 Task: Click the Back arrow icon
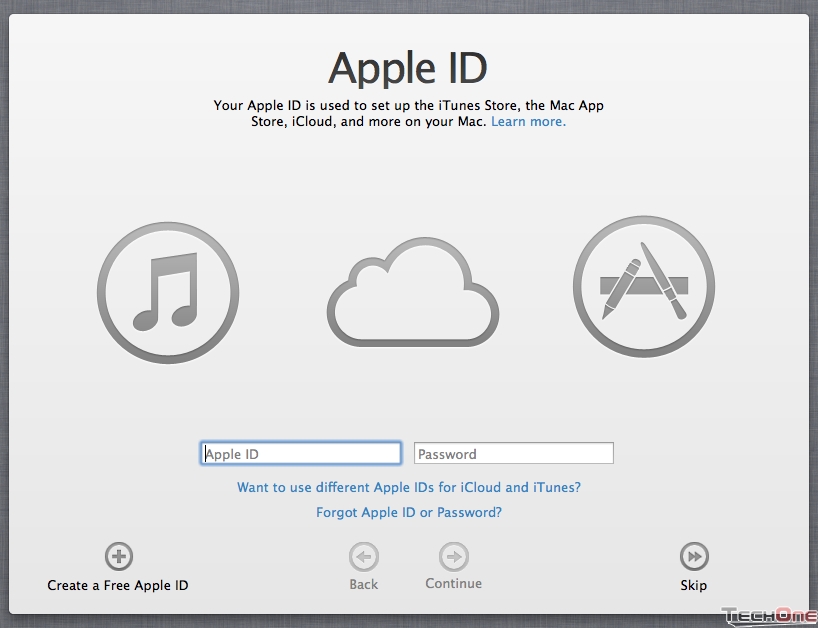click(363, 556)
